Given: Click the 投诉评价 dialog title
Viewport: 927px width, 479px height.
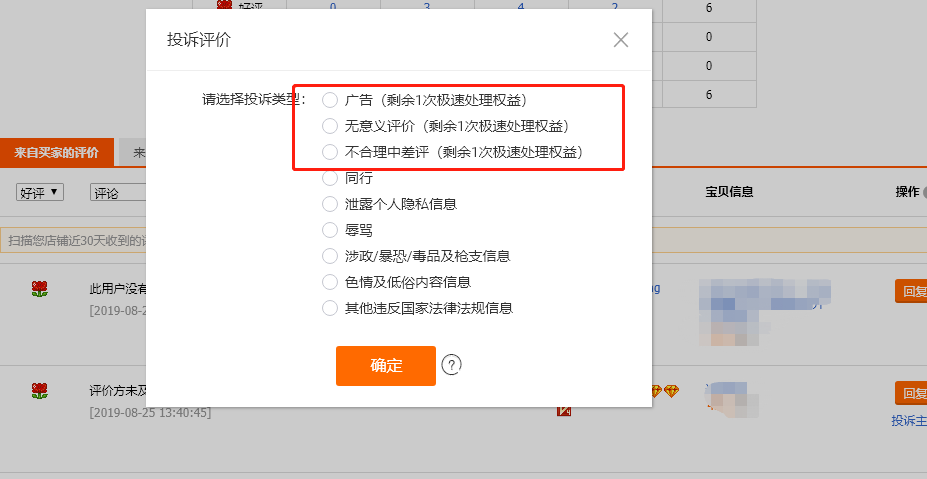Looking at the screenshot, I should (x=199, y=40).
